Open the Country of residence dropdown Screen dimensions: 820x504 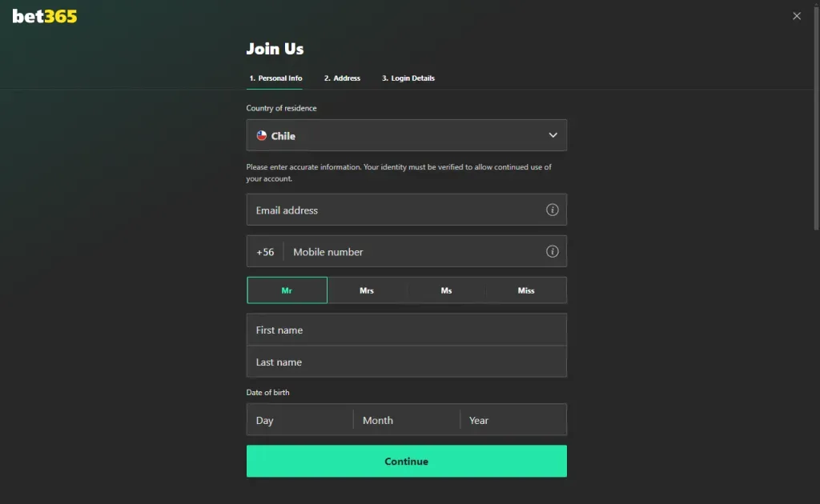point(406,135)
